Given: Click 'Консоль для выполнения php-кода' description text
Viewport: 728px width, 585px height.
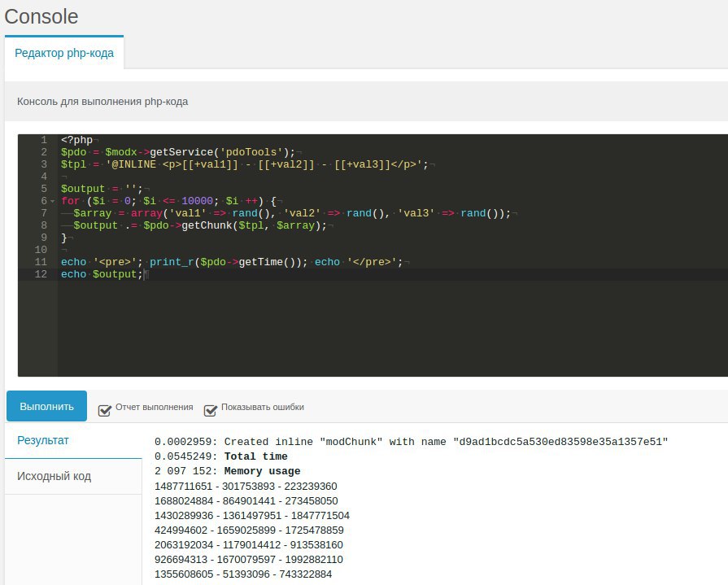Looking at the screenshot, I should [102, 102].
